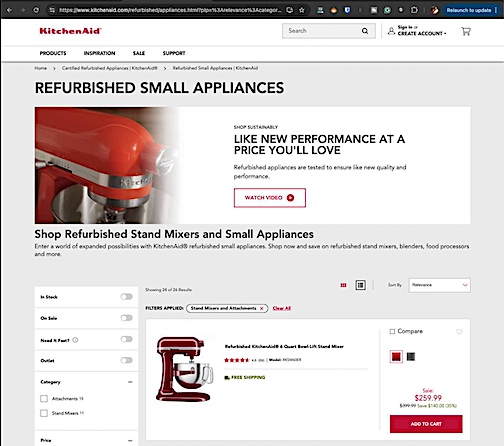Collapse the Category filter section
Screen dimensions: 504x446
(x=130, y=382)
